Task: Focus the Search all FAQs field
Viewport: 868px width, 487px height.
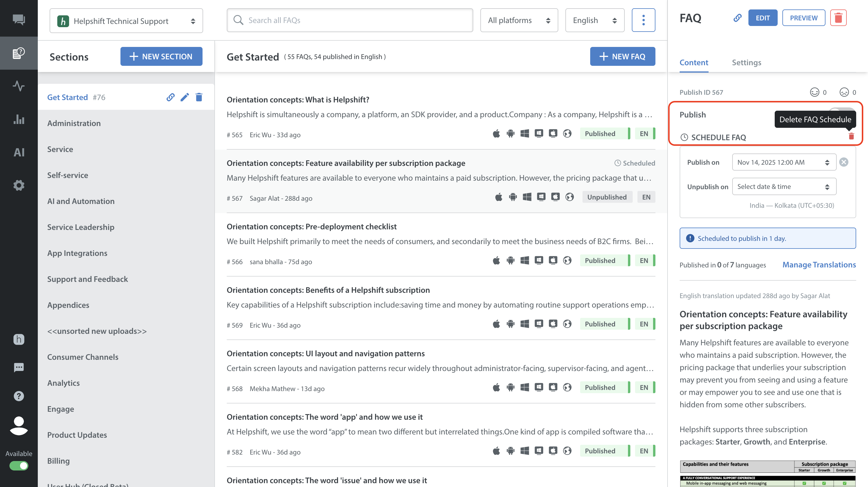Action: tap(350, 21)
